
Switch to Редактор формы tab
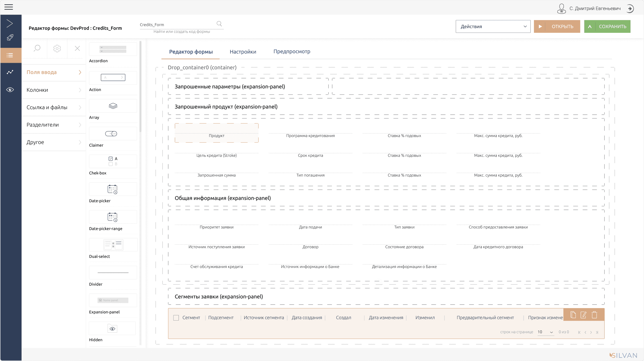[191, 52]
